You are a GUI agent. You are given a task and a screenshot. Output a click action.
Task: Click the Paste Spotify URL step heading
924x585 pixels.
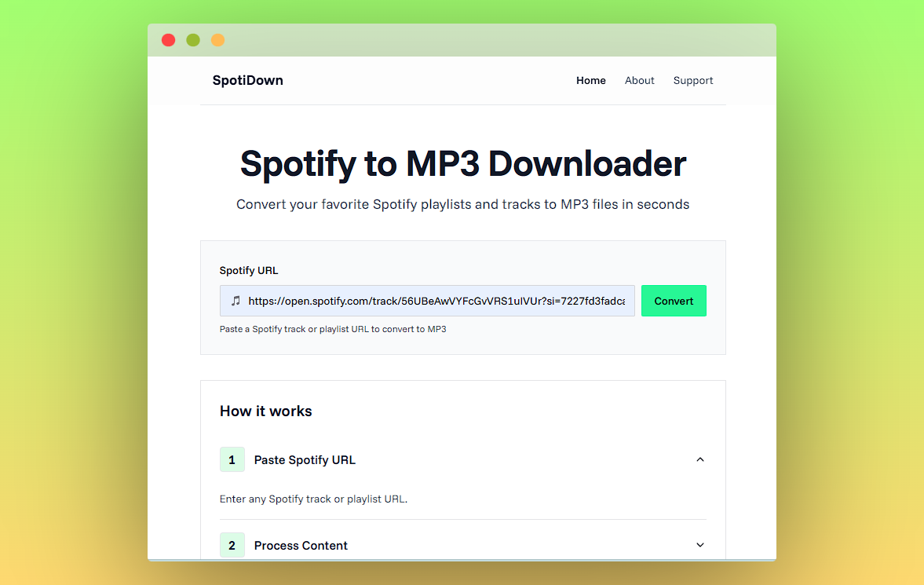pos(305,459)
